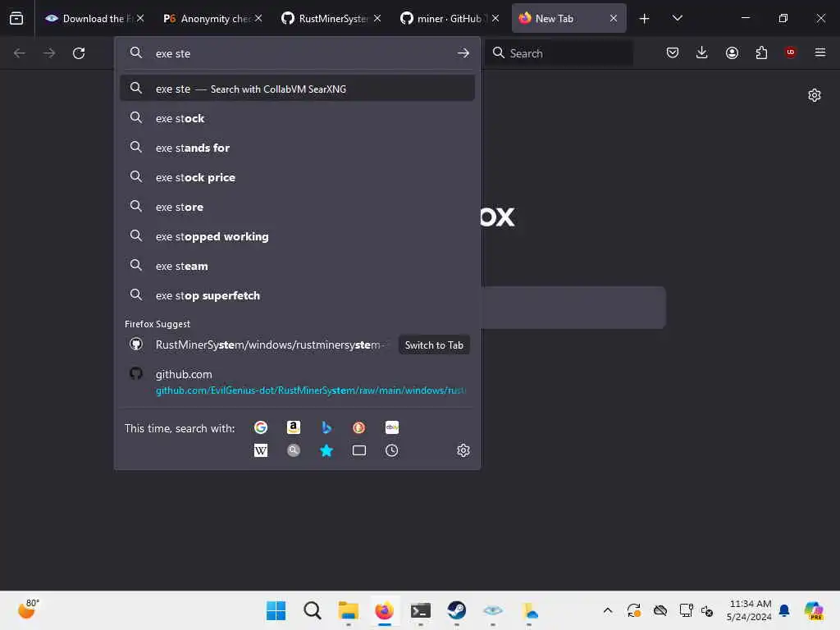This screenshot has width=840, height=630.
Task: Close the miner · GitHub tab
Action: pos(495,18)
